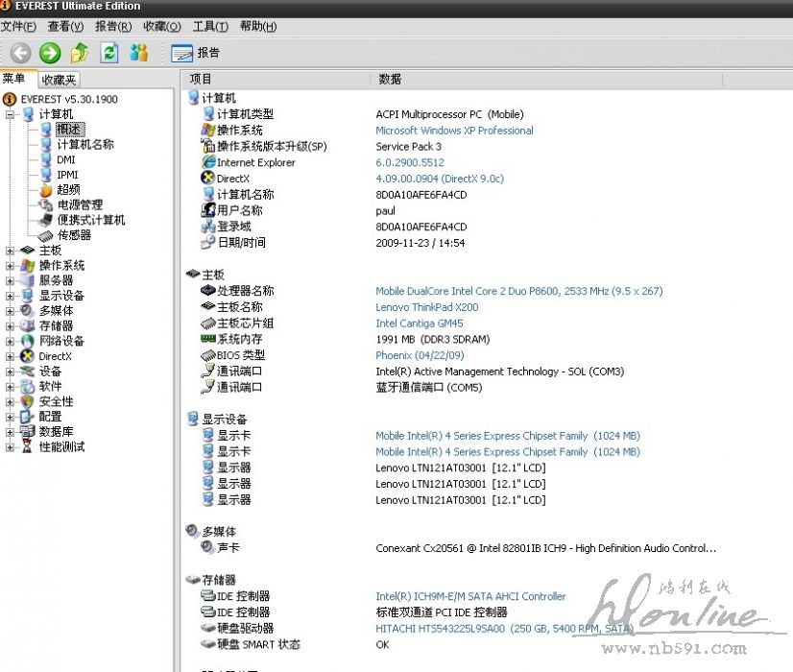Click the 报告 report toolbar button
Viewport: 793px width, 672px height.
tap(196, 53)
